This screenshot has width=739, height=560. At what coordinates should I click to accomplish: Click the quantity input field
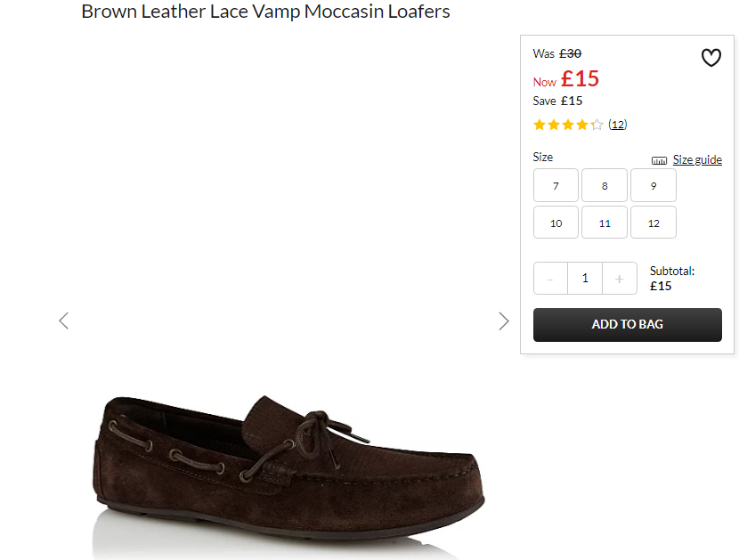[x=585, y=279]
